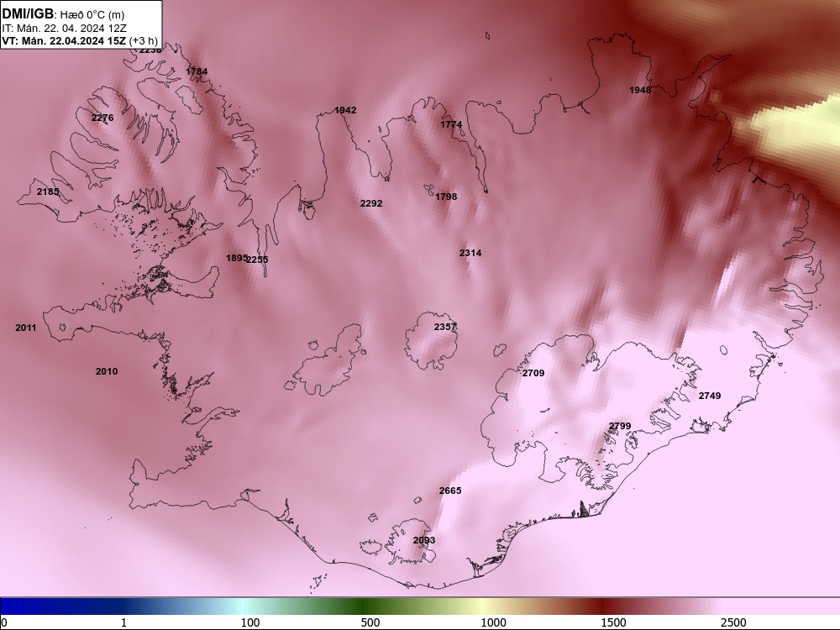Click the 1774 height value
The image size is (840, 630).
click(x=451, y=124)
